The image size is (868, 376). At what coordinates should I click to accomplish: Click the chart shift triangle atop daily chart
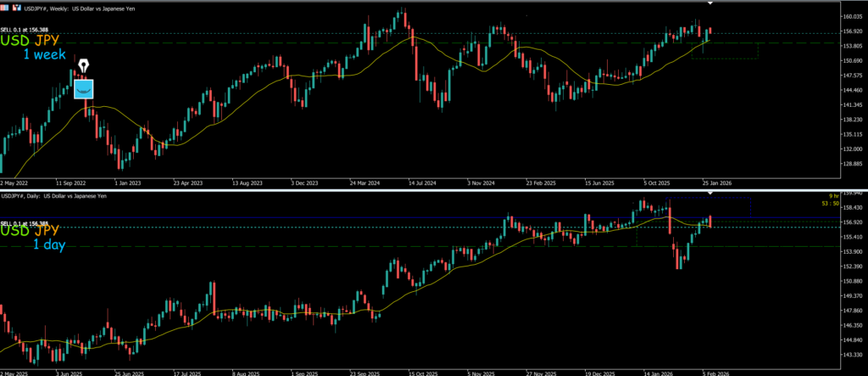pos(710,194)
